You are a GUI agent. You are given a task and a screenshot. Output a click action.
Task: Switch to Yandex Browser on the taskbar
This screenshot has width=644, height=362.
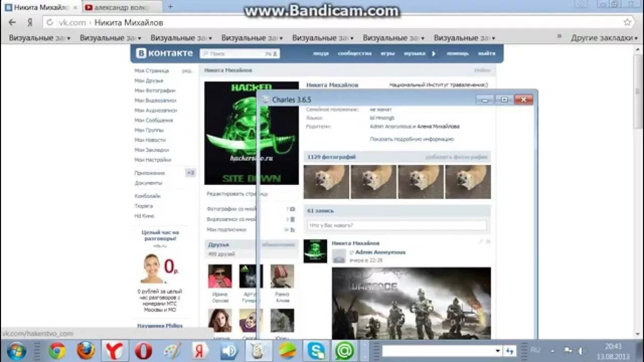click(x=115, y=350)
